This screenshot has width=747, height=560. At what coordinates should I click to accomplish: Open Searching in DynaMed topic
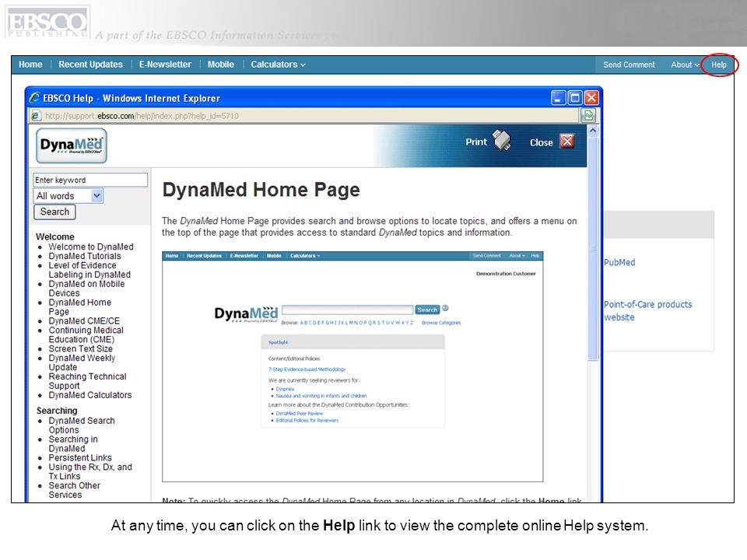(73, 444)
